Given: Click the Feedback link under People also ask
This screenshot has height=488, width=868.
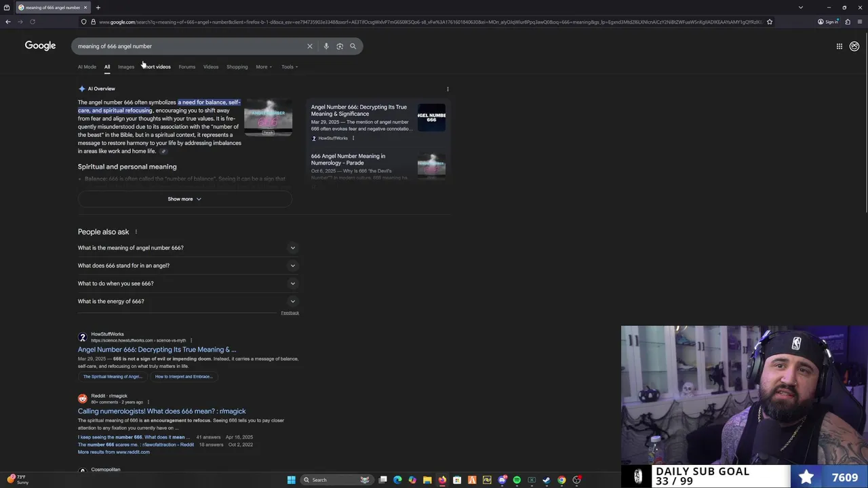Looking at the screenshot, I should (x=290, y=313).
